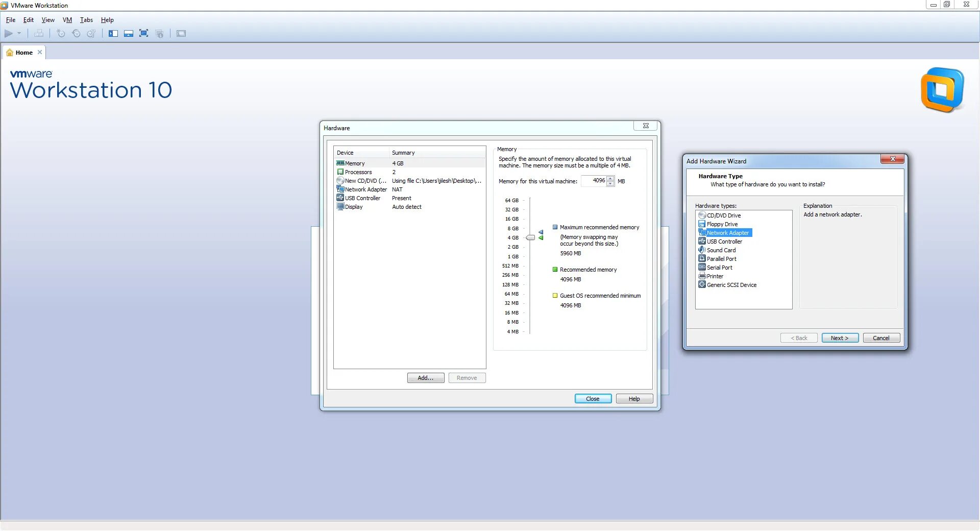Select New CD/DVD device row
Viewport: 980px width, 531px height.
[x=409, y=181]
